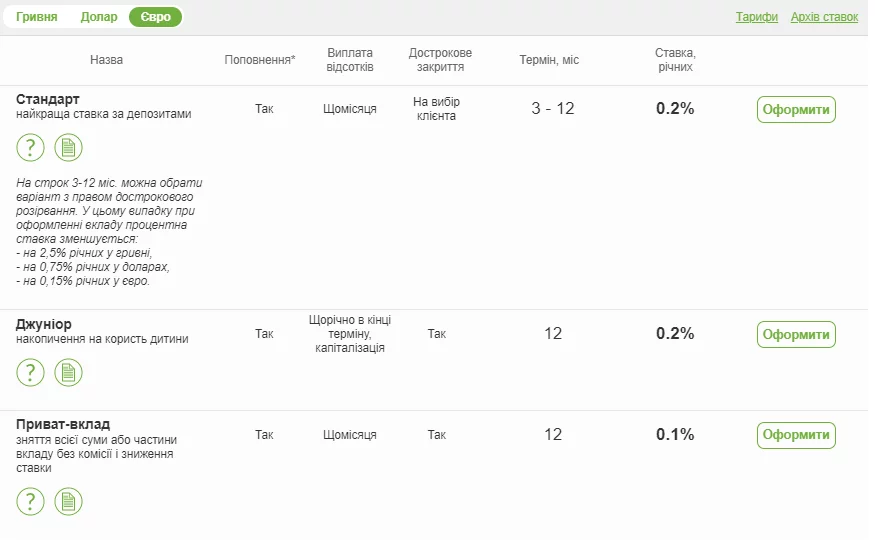Image resolution: width=875 pixels, height=540 pixels.
Task: Open document icon for Джуніор deposit
Action: [68, 373]
